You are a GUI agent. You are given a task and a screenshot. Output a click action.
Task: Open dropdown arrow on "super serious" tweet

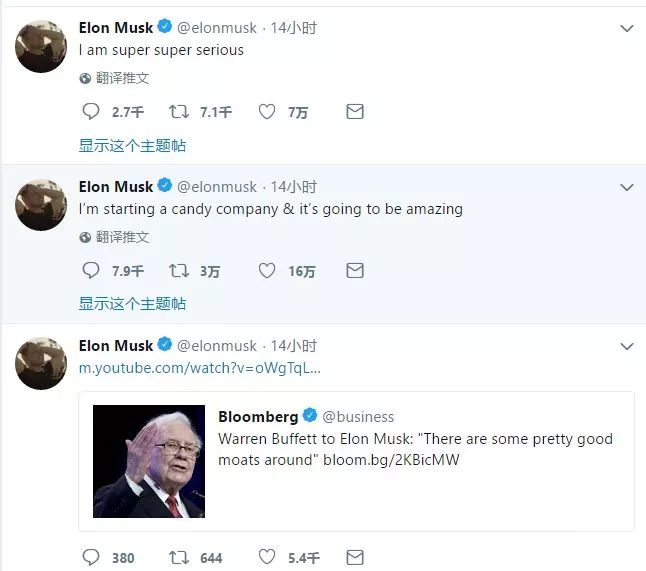tap(627, 29)
